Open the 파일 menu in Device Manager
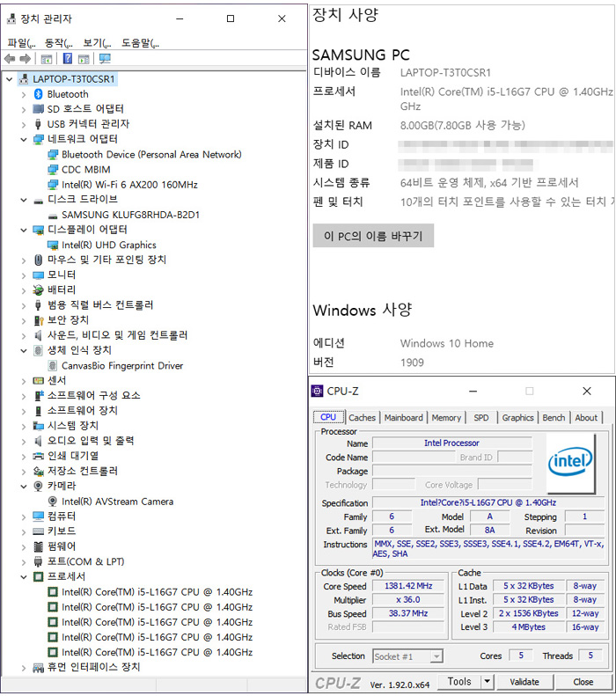 (21, 43)
